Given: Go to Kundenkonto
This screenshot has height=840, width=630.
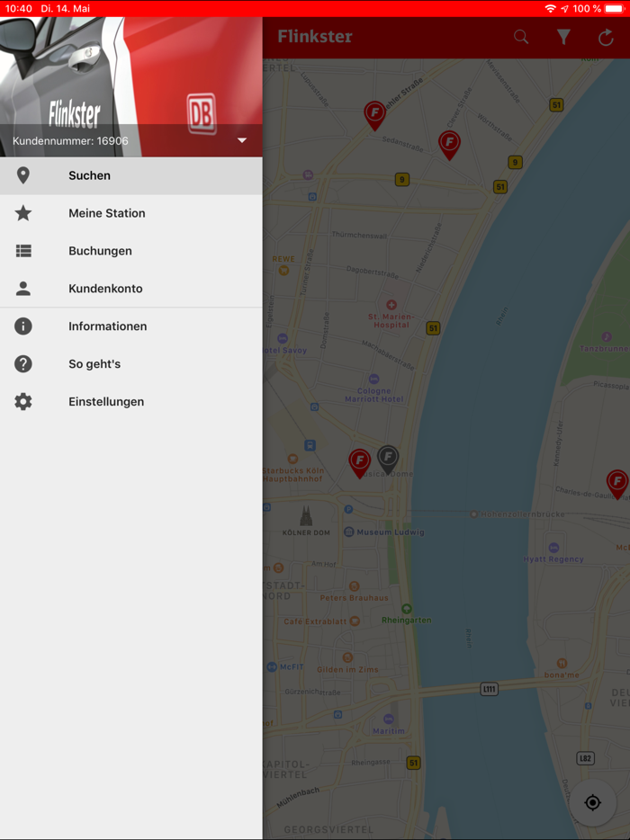Looking at the screenshot, I should [131, 288].
